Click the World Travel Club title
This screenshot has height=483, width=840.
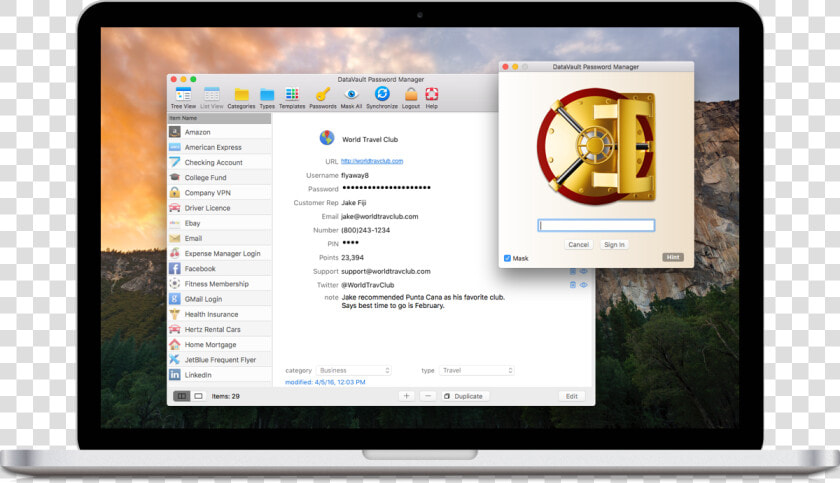(x=370, y=139)
